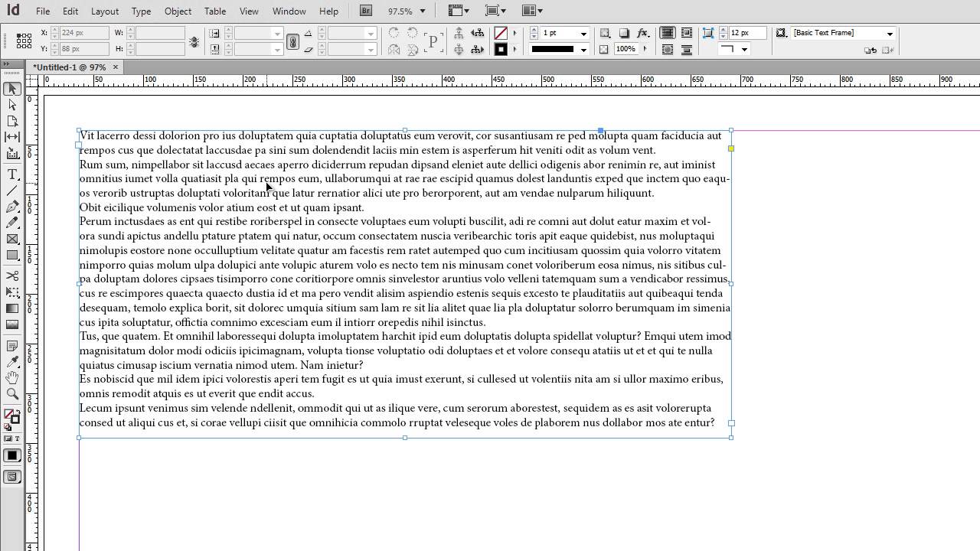Click the Select Container icon
Viewport: 980px width, 551px height.
tap(459, 33)
